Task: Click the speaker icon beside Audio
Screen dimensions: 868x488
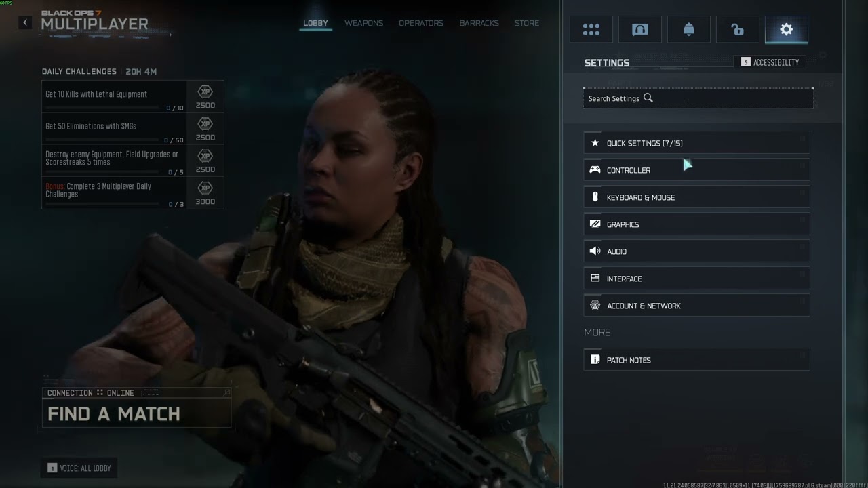Action: 595,251
